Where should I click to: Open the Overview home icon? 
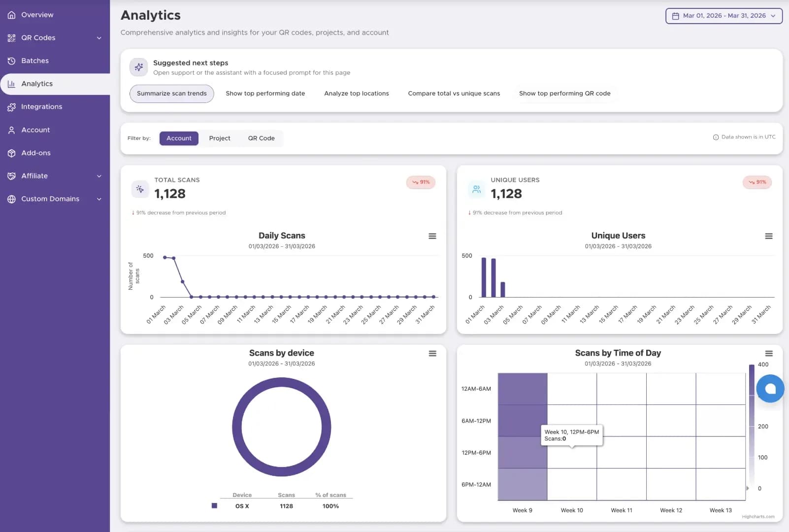coord(11,15)
